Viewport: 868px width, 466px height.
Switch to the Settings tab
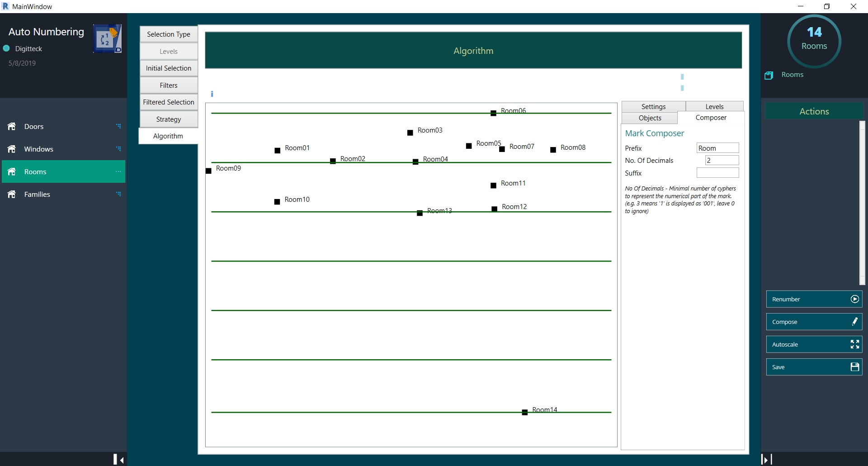[x=654, y=107]
